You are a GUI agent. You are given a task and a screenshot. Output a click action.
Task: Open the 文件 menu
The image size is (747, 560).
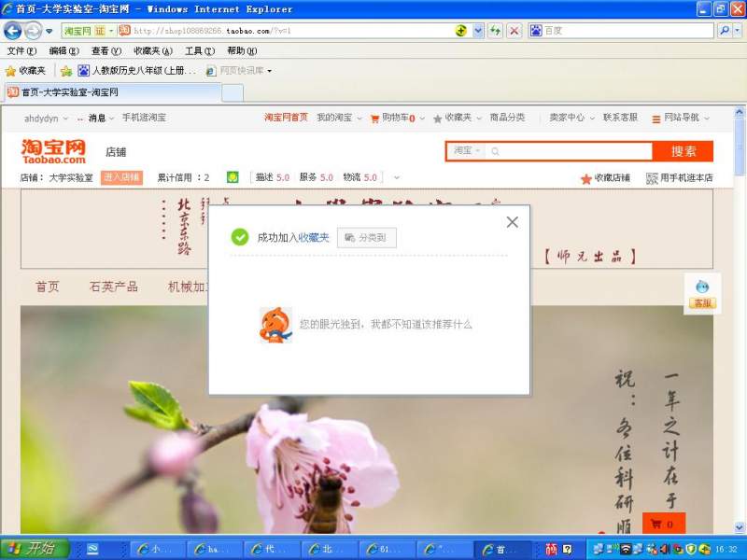pos(21,50)
